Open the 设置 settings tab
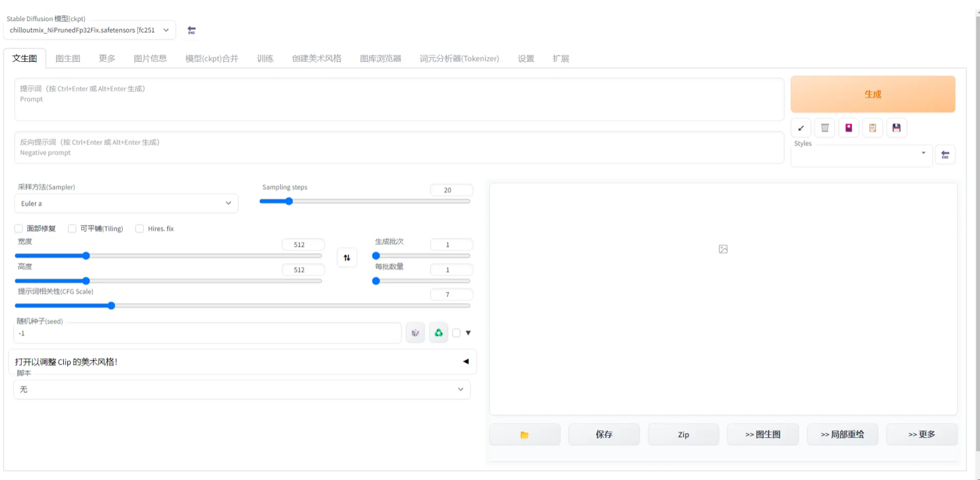This screenshot has width=980, height=480. coord(526,59)
